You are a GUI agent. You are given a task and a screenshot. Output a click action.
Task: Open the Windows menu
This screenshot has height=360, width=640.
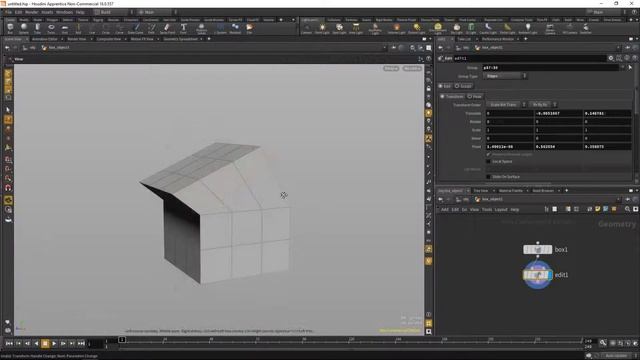64,12
